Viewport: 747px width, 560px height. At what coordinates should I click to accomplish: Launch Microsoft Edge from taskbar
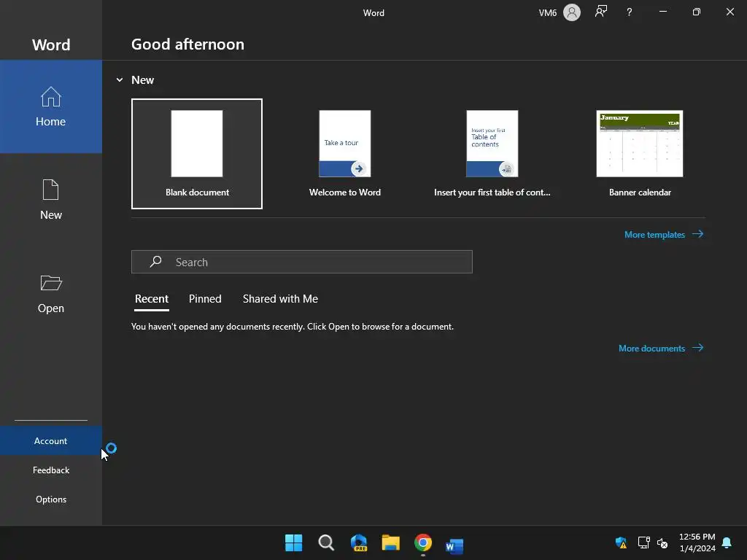click(359, 542)
